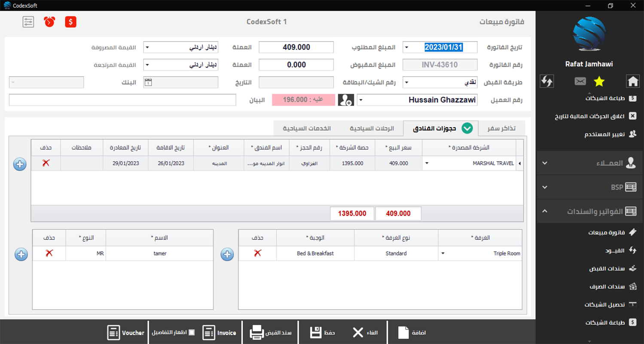This screenshot has width=644, height=344.
Task: Open the payment method نقدي dropdown
Action: click(x=407, y=83)
